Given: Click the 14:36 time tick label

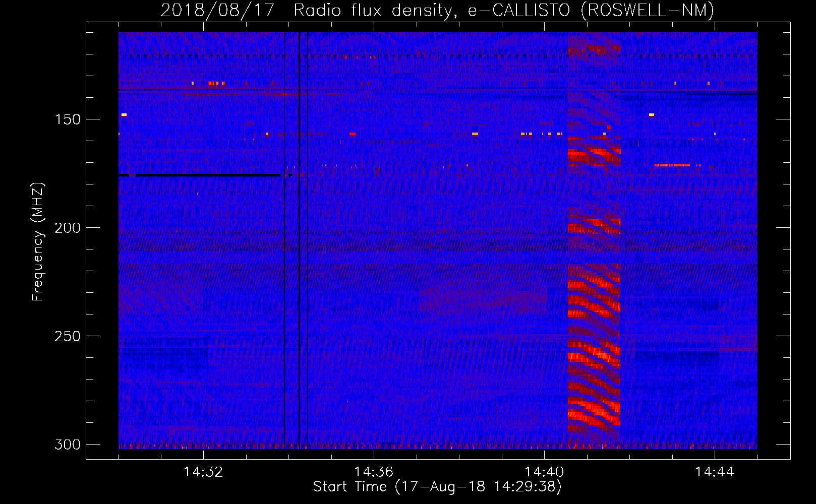Looking at the screenshot, I should pos(374,472).
